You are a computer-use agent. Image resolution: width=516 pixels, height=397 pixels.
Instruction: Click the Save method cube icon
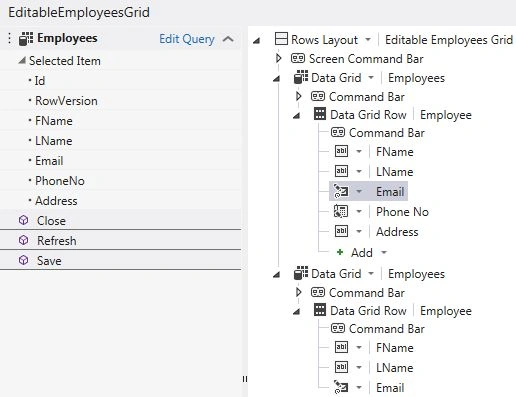coord(23,260)
